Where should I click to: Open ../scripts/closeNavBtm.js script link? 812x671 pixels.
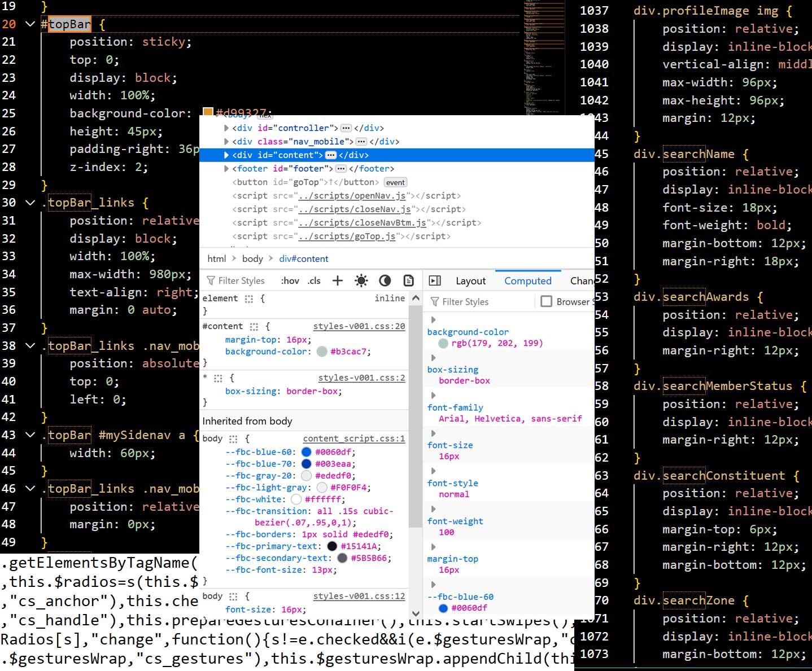click(363, 223)
